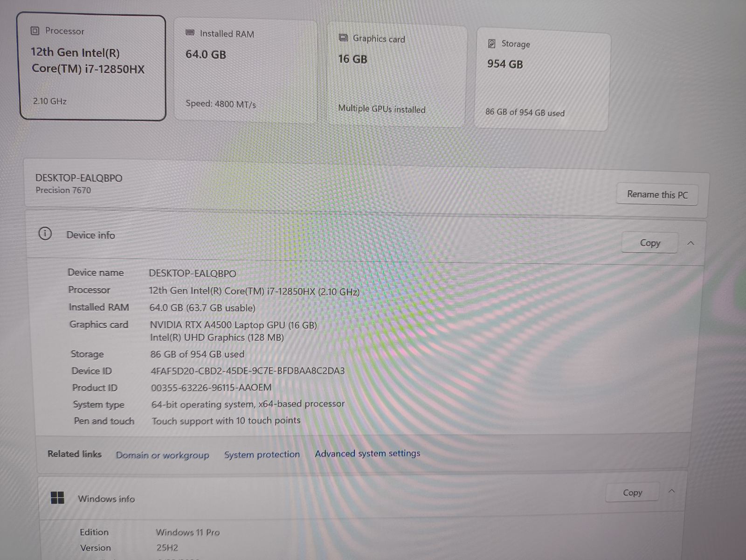
Task: Click the Device info circle icon
Action: 45,234
